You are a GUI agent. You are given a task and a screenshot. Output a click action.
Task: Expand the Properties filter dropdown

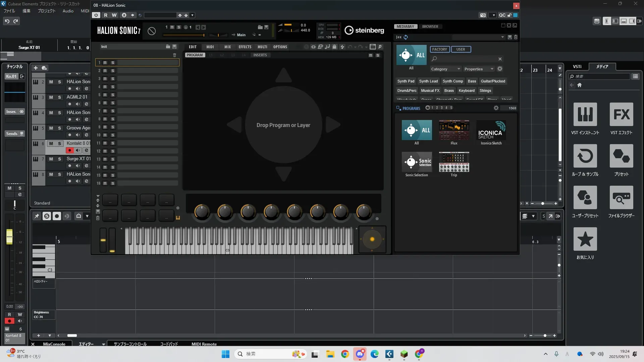click(x=479, y=69)
